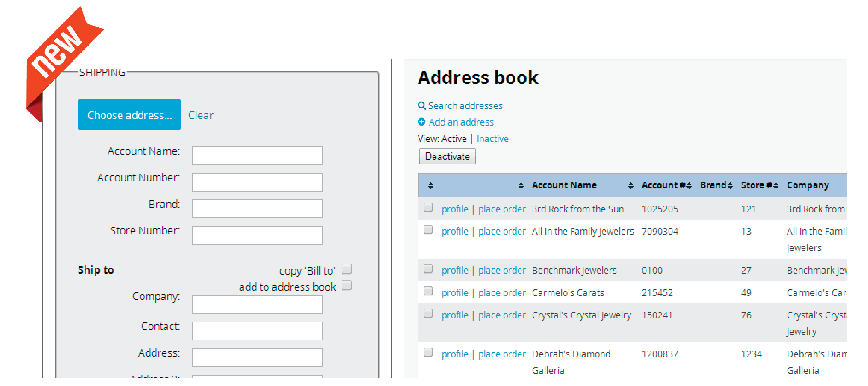Click the Search addresses magnifier icon
Image resolution: width=868 pixels, height=386 pixels.
421,106
